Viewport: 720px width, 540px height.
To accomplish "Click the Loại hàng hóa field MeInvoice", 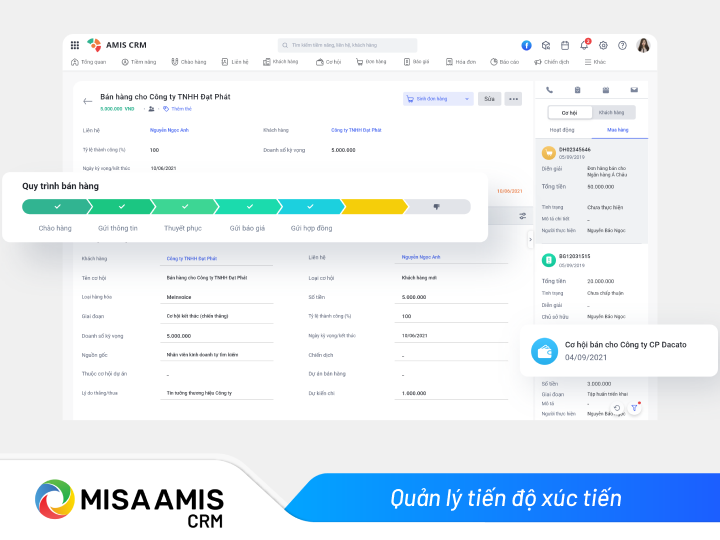I will pyautogui.click(x=217, y=297).
